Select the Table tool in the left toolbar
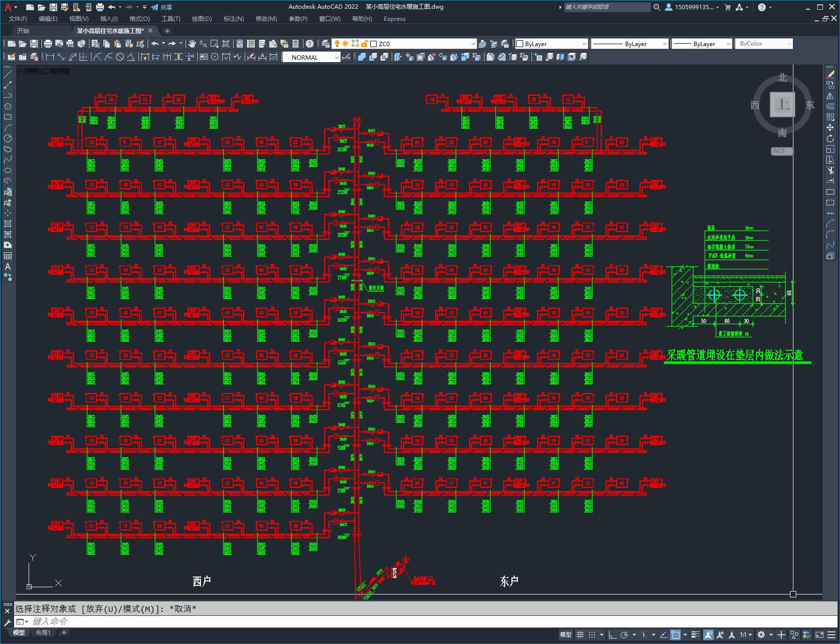Screen dimensions: 840x644 (7, 256)
